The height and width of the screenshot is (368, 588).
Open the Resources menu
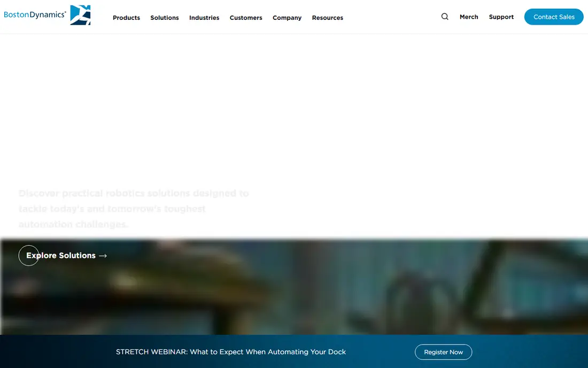327,18
